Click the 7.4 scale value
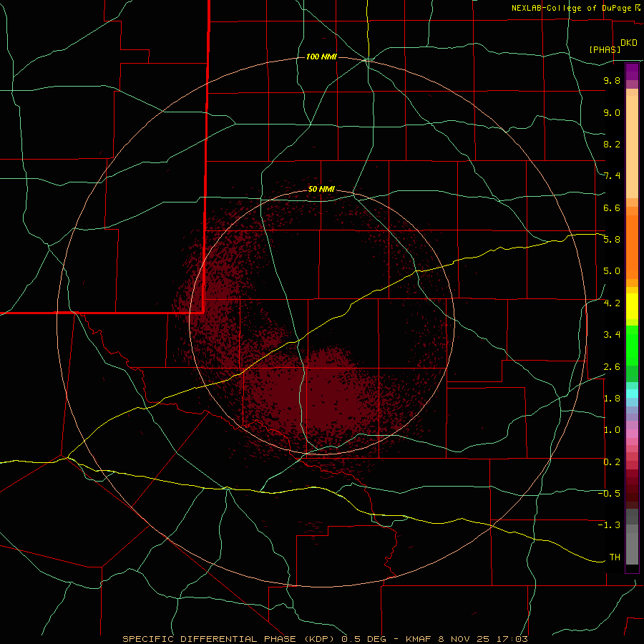This screenshot has height=644, width=644. (x=612, y=176)
